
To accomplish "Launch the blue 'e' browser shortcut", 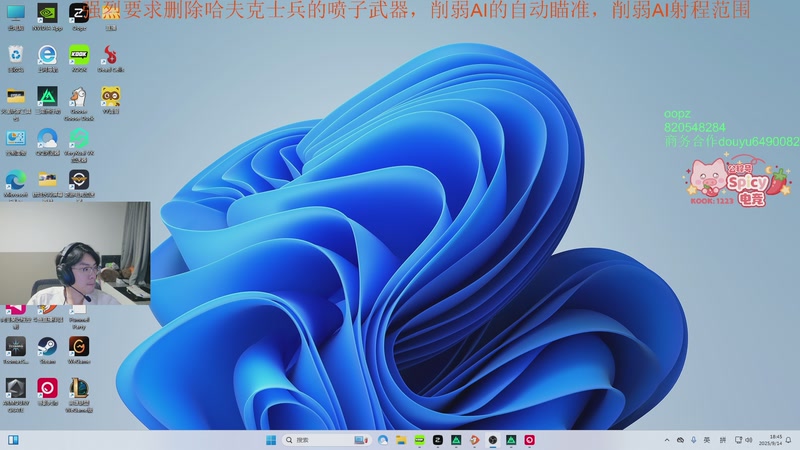I will click(x=47, y=58).
